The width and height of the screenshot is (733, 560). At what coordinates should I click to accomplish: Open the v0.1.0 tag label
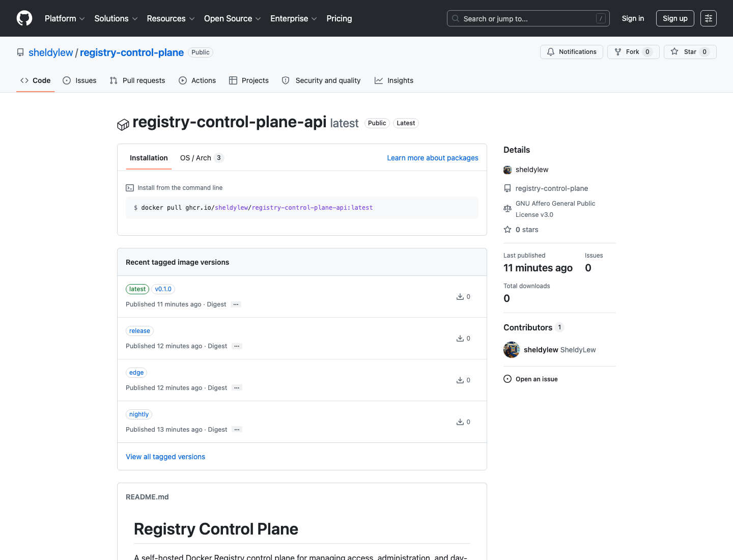pyautogui.click(x=163, y=289)
